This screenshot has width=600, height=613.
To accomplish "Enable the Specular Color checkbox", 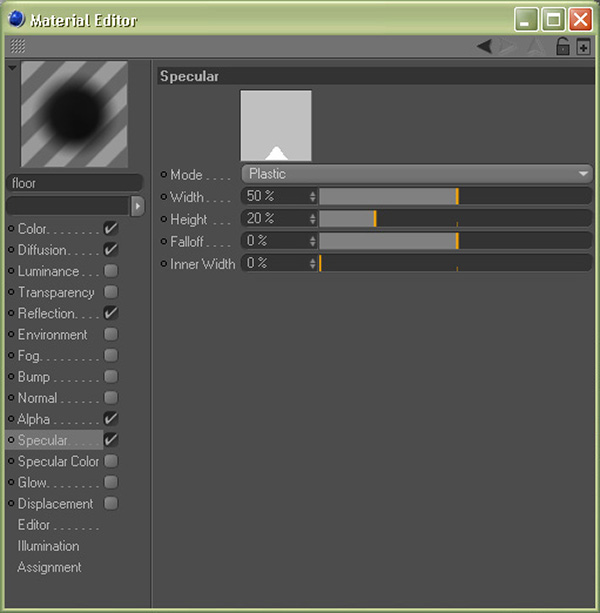I will click(x=111, y=461).
